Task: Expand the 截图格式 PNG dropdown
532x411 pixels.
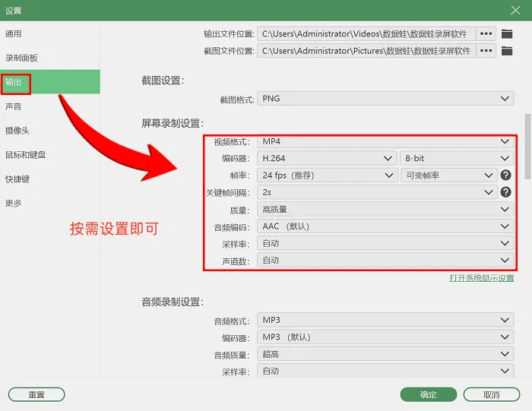Action: coord(385,99)
